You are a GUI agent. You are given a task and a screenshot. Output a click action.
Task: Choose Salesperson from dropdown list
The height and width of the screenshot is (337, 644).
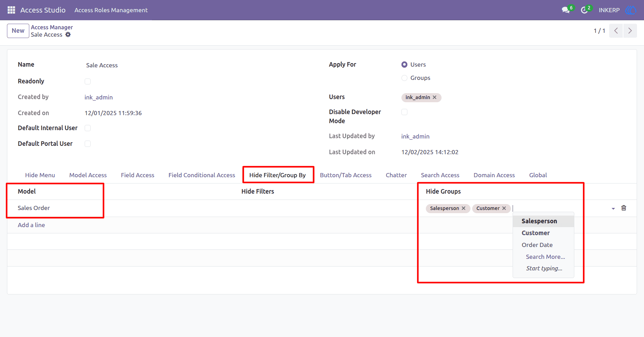pyautogui.click(x=543, y=221)
